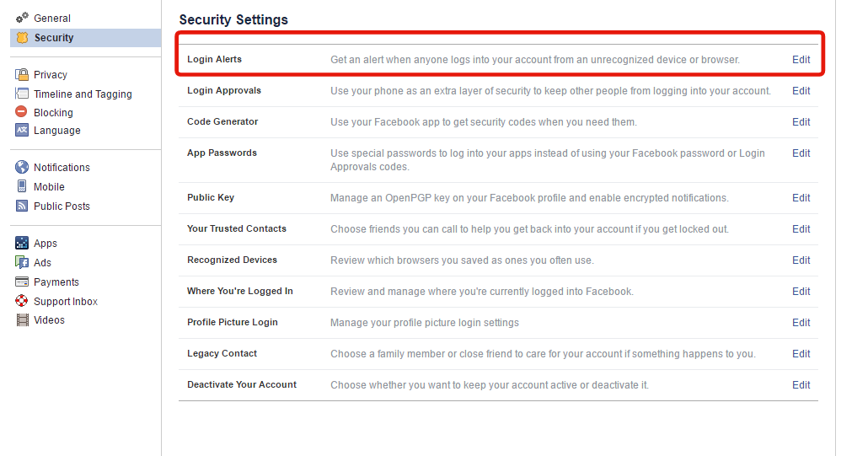Open the Apps settings page
This screenshot has width=868, height=456.
46,244
